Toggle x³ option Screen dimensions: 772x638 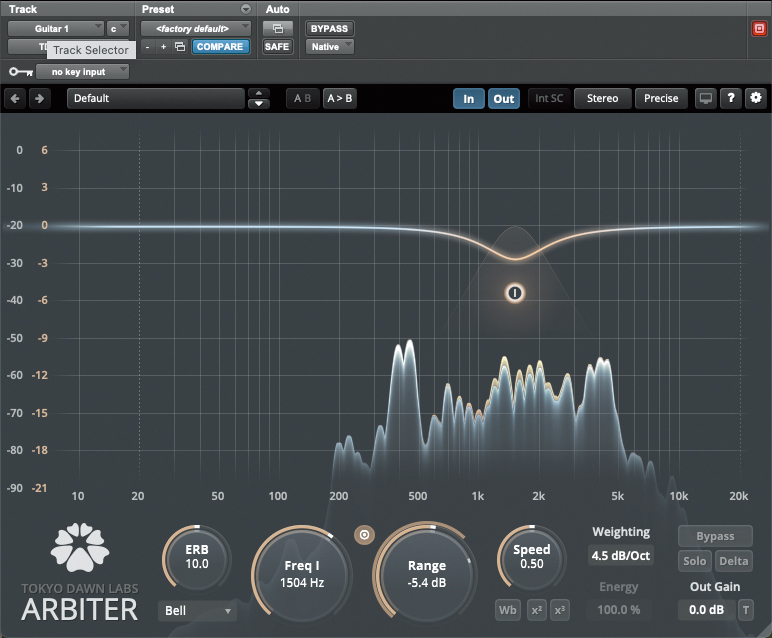coord(559,610)
